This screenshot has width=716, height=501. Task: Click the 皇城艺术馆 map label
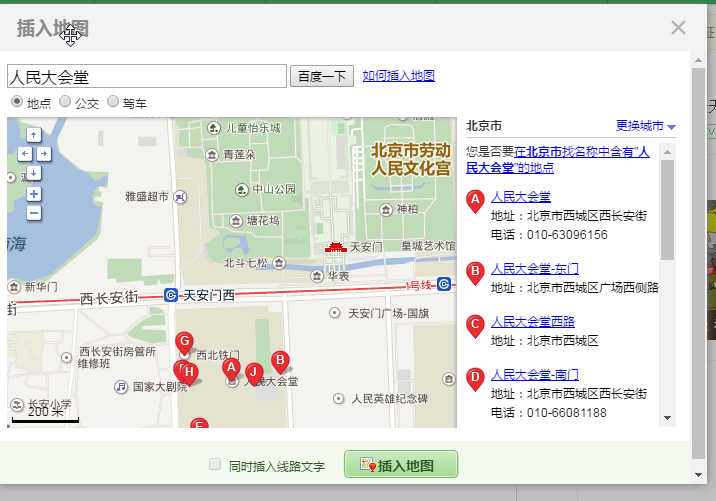(x=428, y=246)
